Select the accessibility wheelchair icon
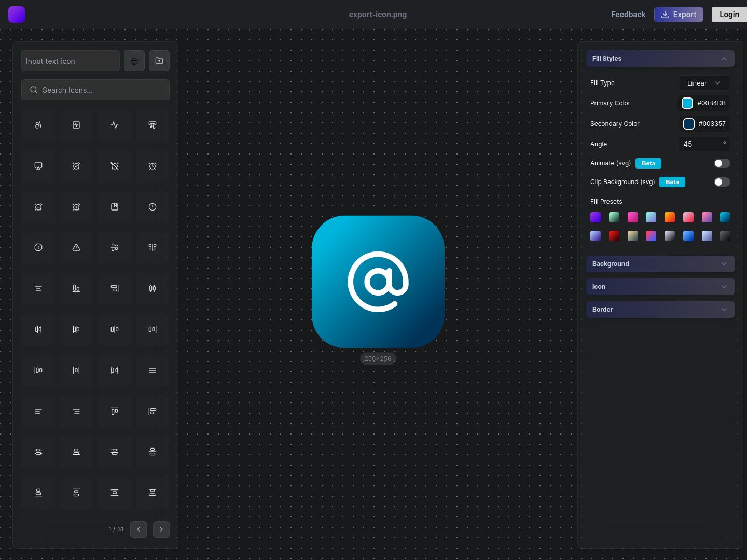The width and height of the screenshot is (747, 560). pos(38,125)
